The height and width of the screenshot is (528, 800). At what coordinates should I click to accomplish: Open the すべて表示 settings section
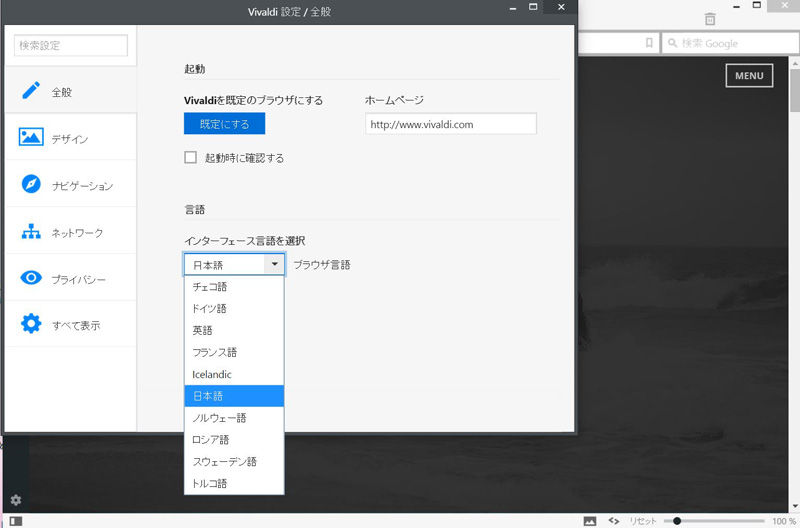[70, 324]
